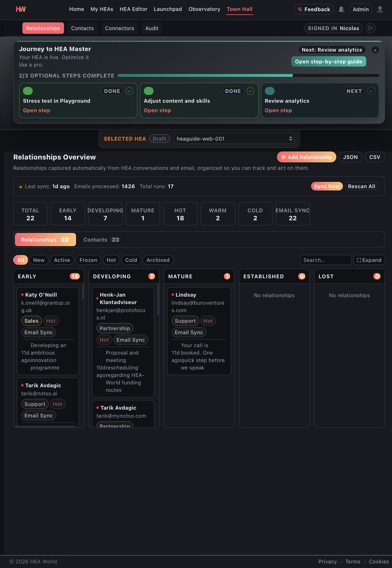Screen dimensions: 392x568
Task: Click the COLD 2 stat card
Action: pos(255,214)
